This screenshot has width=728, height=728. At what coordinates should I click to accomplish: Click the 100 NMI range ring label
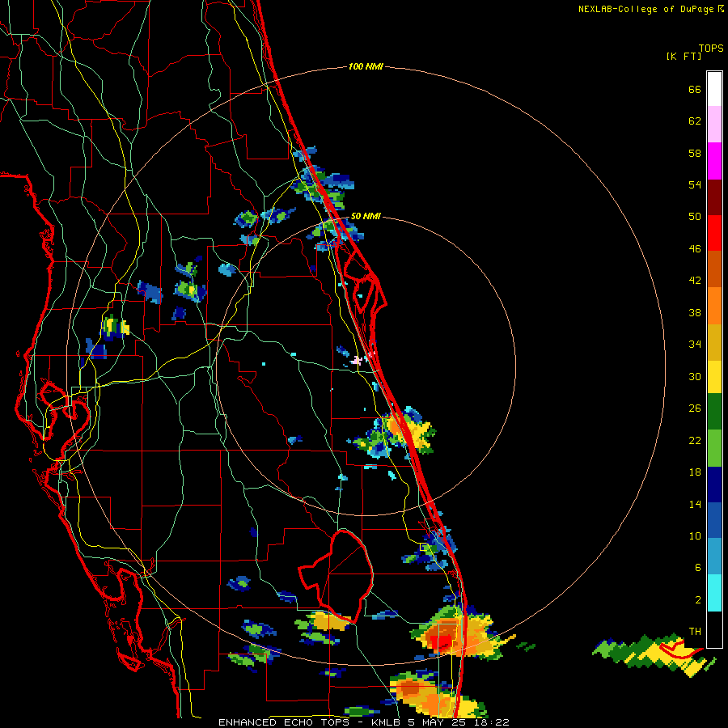(366, 67)
